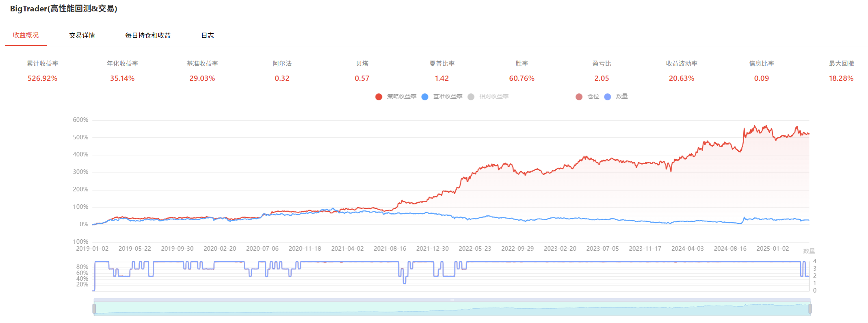
Task: Go to the 每日持仓和收益 tab
Action: [x=148, y=35]
